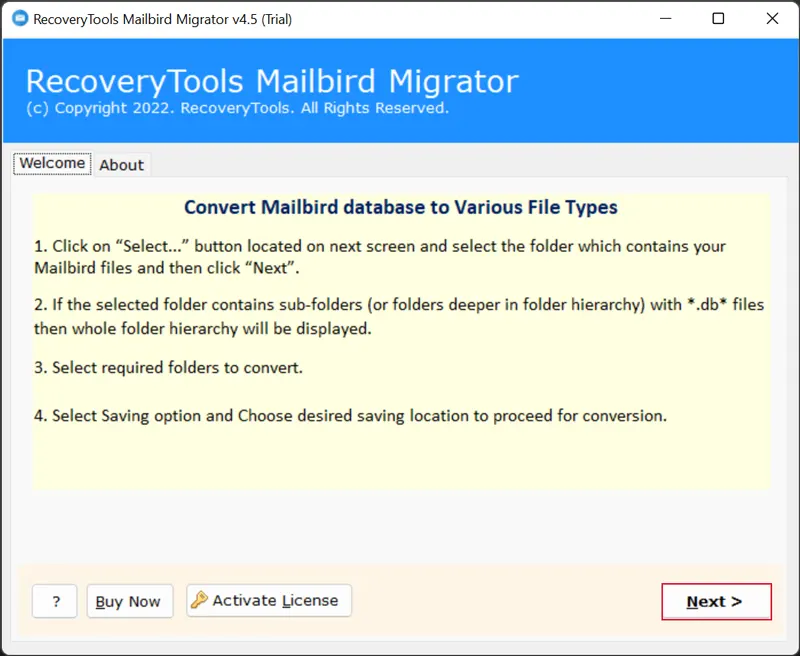
Task: Click the window title text in title bar
Action: coord(163,19)
